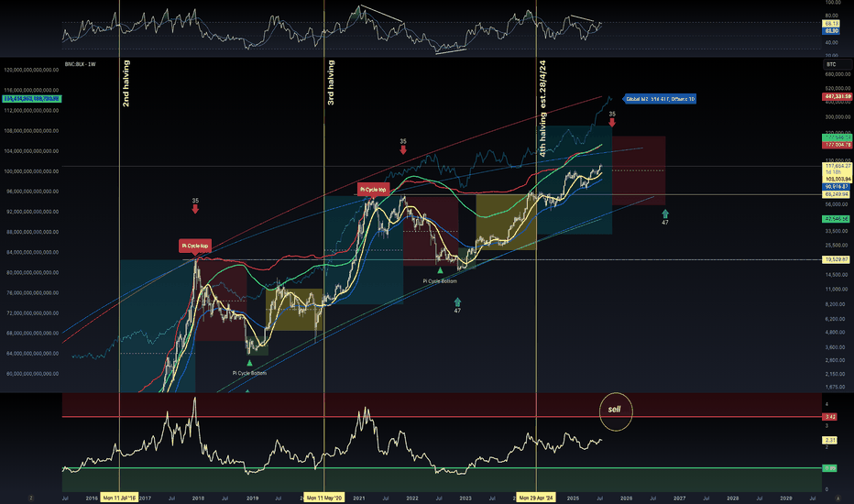Click the green 0.85 indicator value tag

pyautogui.click(x=830, y=468)
